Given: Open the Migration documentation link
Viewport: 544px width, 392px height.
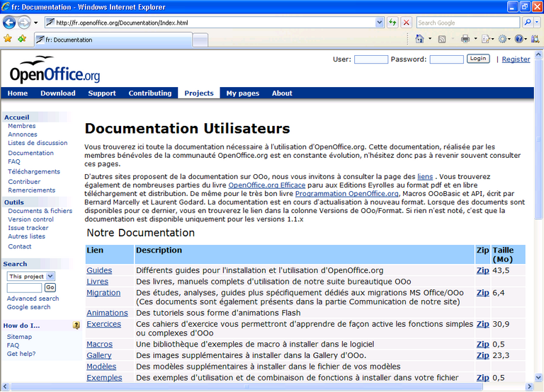Looking at the screenshot, I should pyautogui.click(x=103, y=293).
